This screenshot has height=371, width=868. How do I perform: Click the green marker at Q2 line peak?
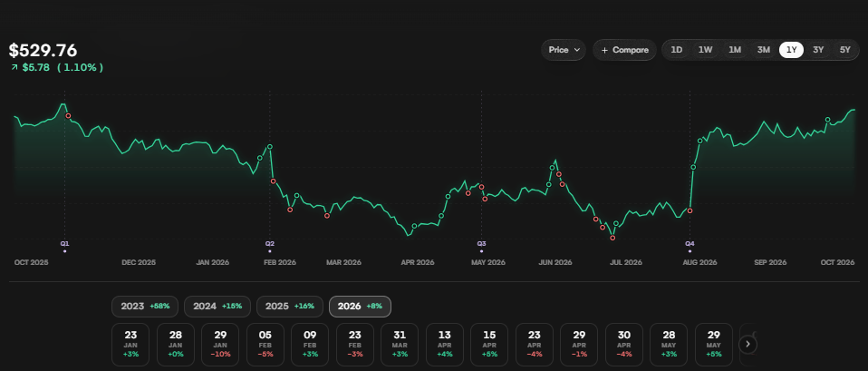point(270,146)
